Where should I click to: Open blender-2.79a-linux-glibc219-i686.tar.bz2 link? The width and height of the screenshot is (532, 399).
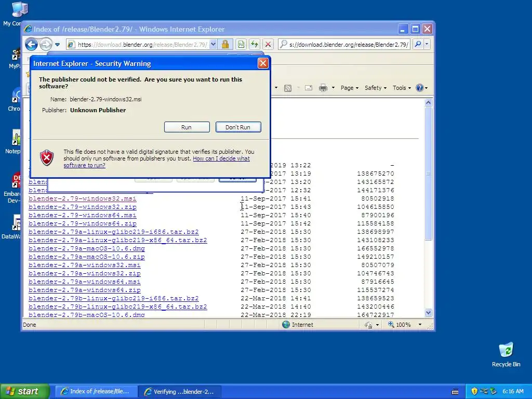[x=114, y=232]
